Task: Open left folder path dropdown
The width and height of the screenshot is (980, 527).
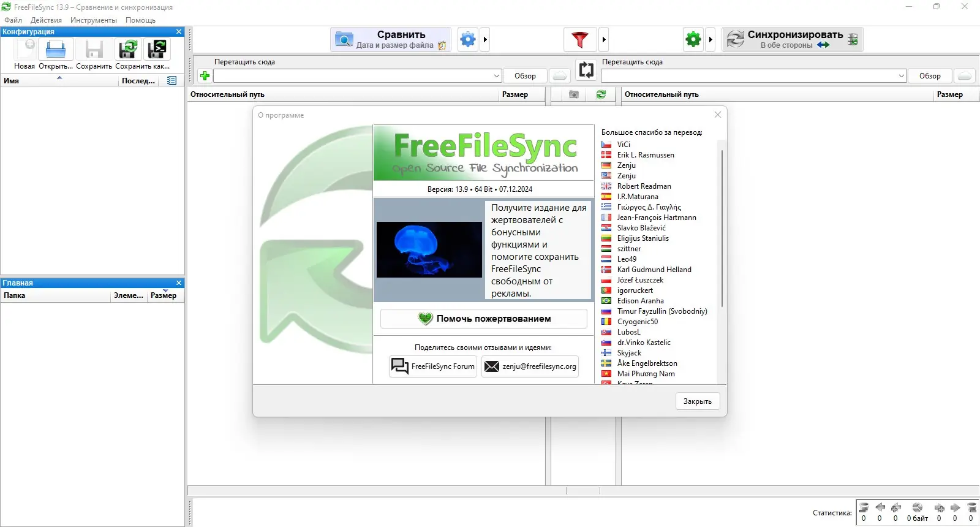Action: pyautogui.click(x=497, y=75)
